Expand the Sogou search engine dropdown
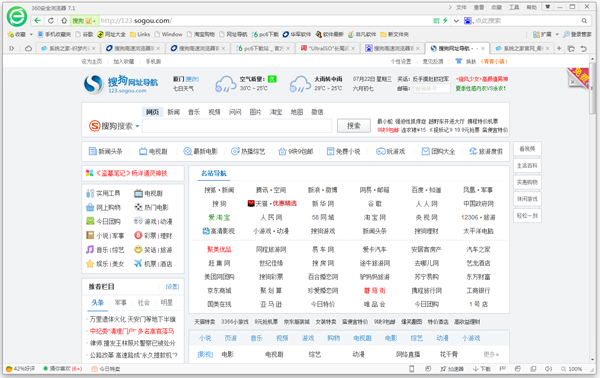This screenshot has height=378, width=600. click(137, 126)
